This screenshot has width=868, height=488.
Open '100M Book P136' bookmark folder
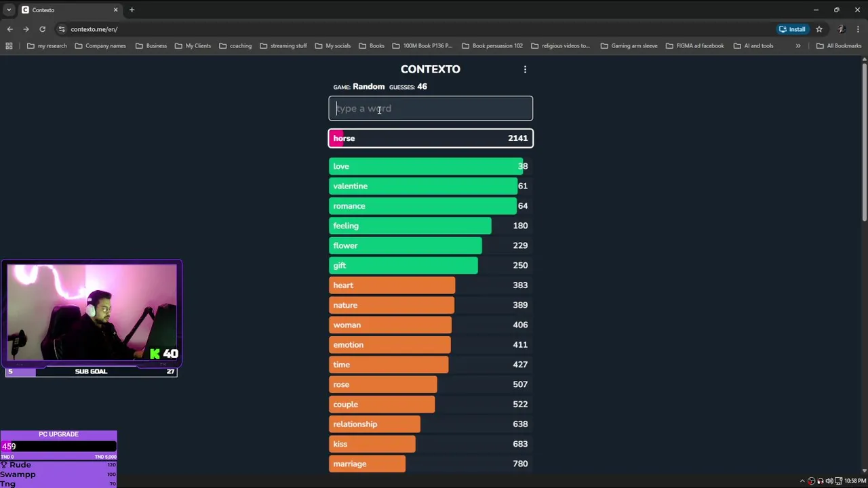[x=422, y=46]
